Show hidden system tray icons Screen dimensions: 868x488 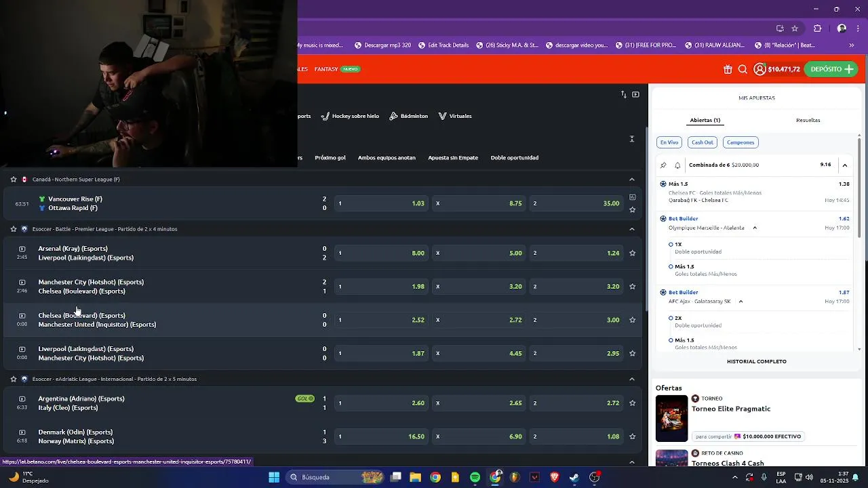(734, 477)
